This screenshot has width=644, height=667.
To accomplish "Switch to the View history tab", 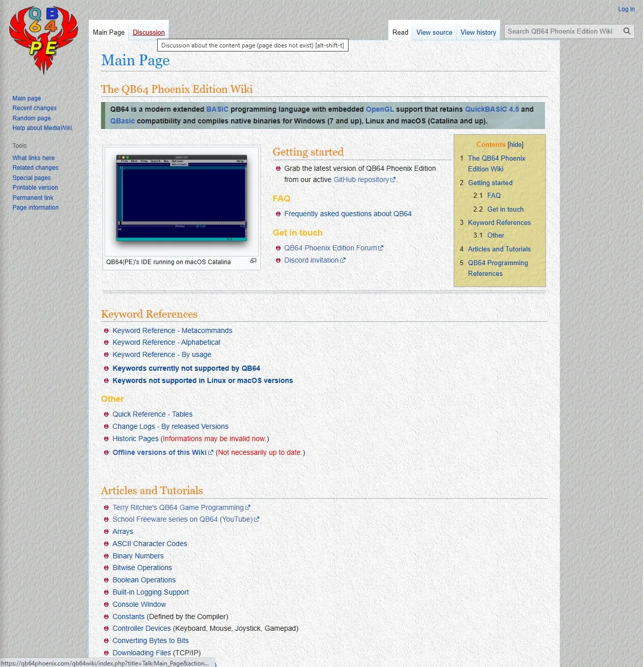I will click(x=478, y=32).
